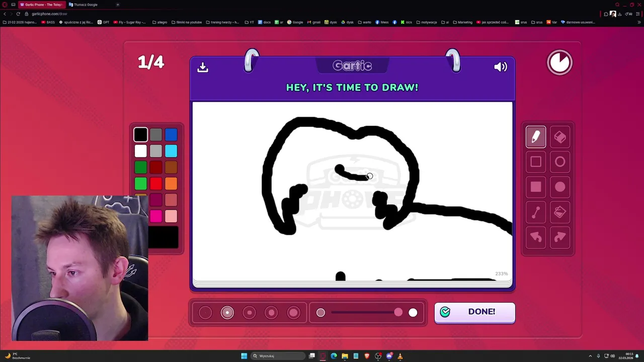Pick the orange color swatch
The height and width of the screenshot is (362, 644).
point(171,184)
